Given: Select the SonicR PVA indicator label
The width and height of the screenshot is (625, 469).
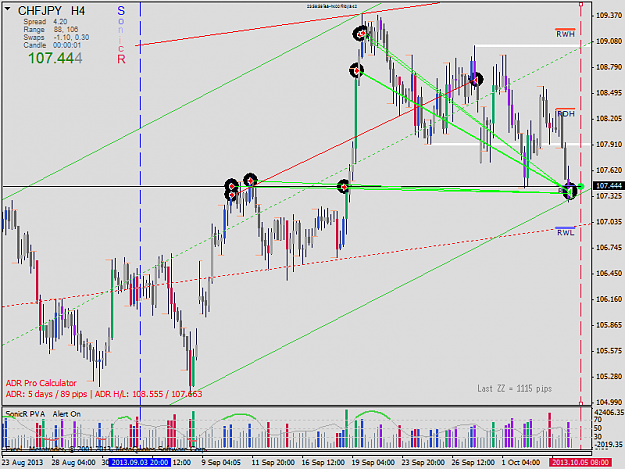Looking at the screenshot, I should tap(26, 414).
